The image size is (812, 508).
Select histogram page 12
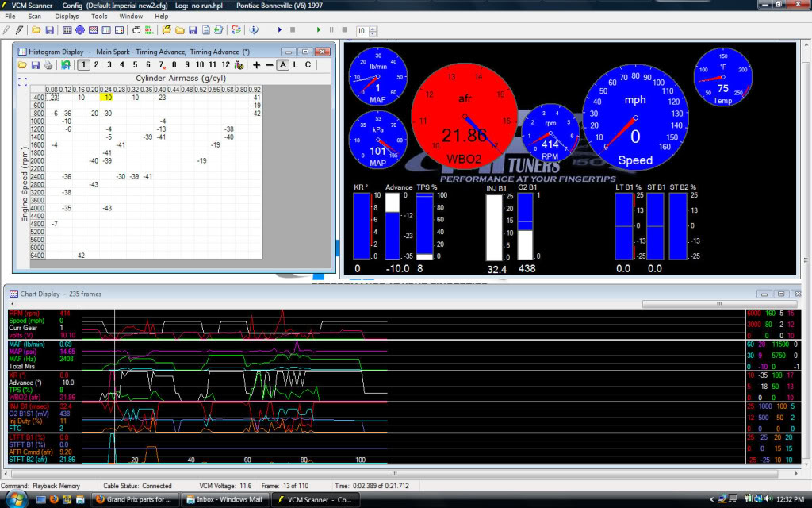(225, 65)
